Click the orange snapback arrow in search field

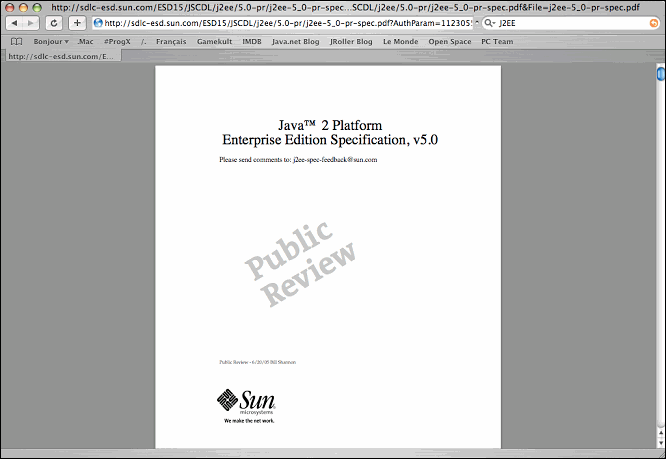[x=654, y=23]
